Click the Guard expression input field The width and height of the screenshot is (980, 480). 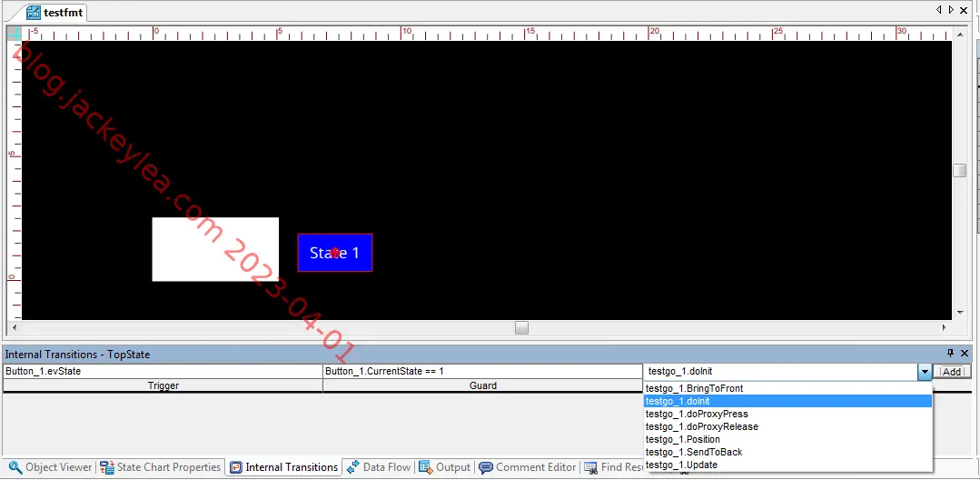coord(482,371)
